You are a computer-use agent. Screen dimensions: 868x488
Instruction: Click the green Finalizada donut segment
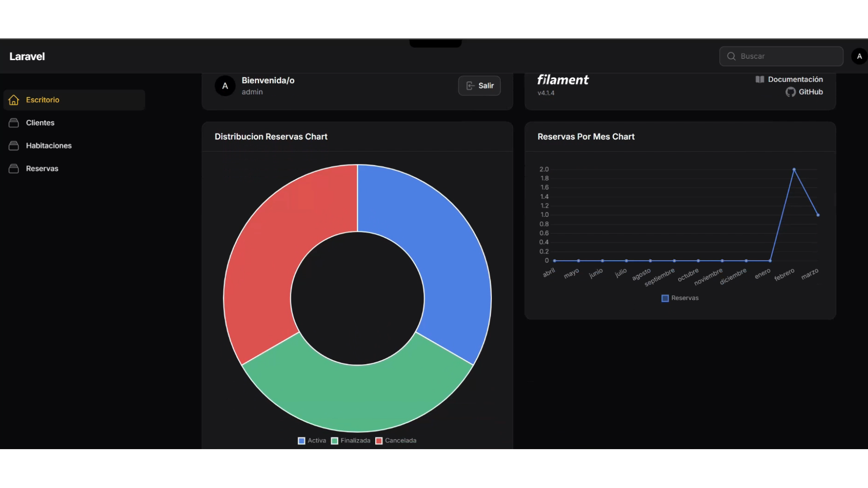[x=357, y=398]
